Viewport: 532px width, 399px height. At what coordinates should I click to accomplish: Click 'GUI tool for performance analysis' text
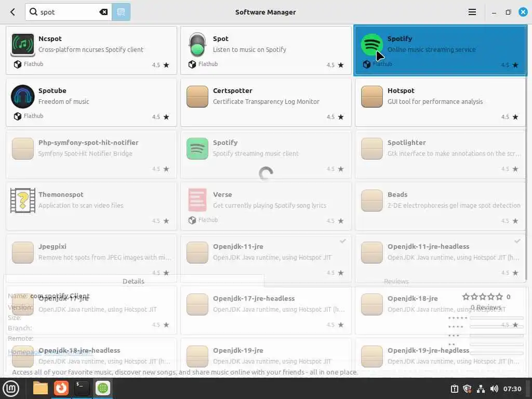tap(435, 101)
